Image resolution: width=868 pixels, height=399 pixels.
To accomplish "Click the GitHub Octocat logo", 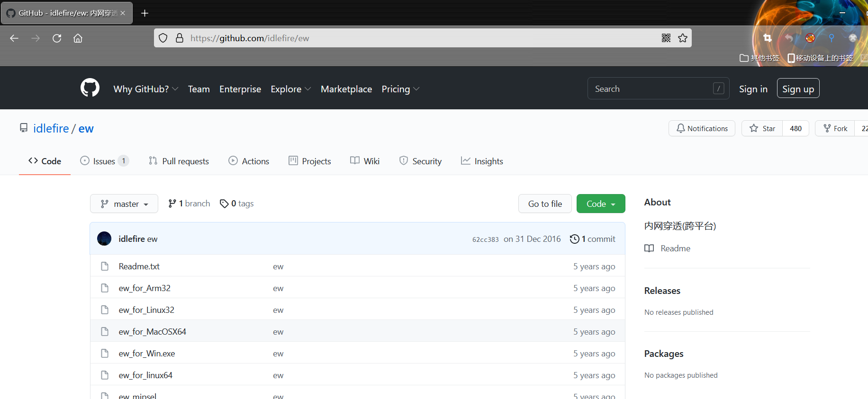I will tap(90, 88).
